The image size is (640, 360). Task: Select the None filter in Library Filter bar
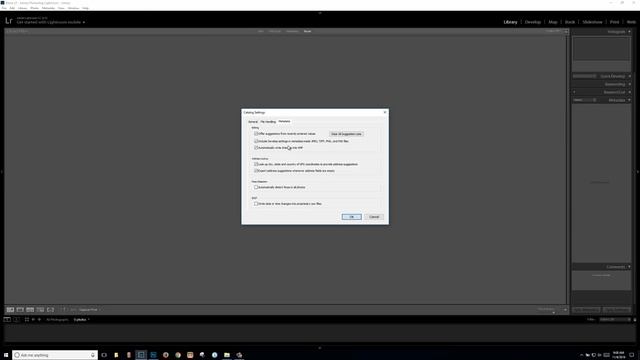coord(307,31)
